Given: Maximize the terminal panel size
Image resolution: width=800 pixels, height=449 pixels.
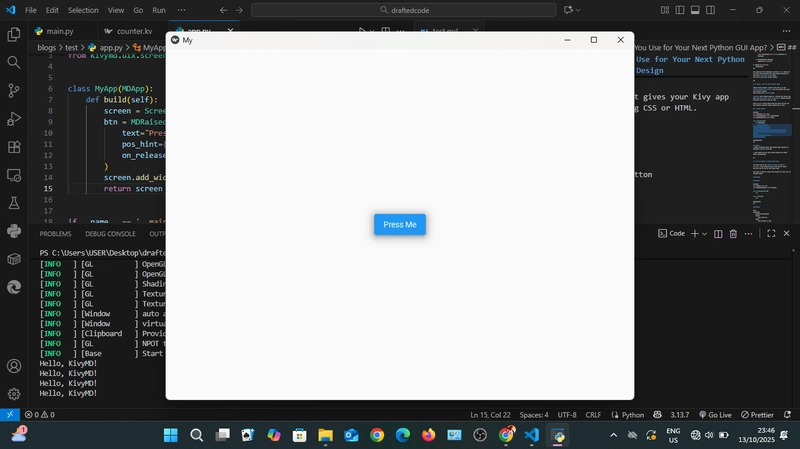Looking at the screenshot, I should (771, 233).
